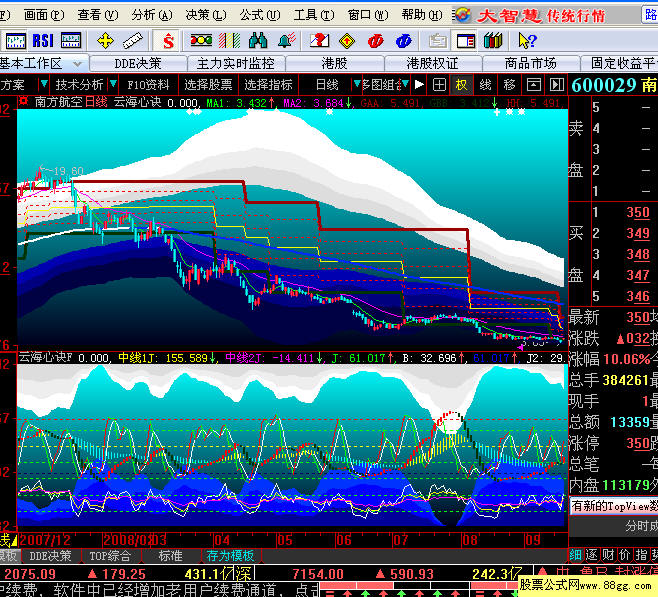658x597 pixels.
Task: Open the 公式(U) menu
Action: [x=260, y=15]
